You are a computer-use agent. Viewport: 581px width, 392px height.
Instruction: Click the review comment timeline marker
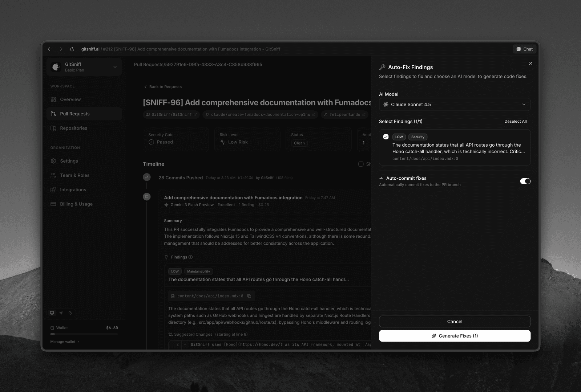(147, 197)
